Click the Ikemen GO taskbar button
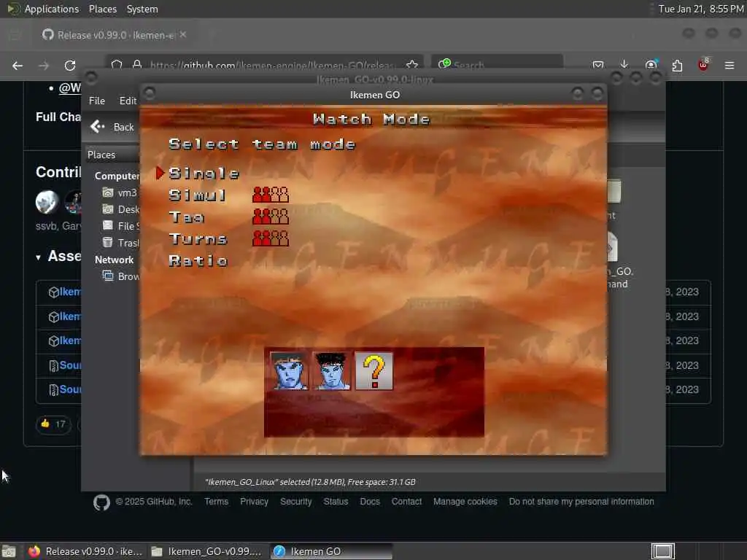 332,551
